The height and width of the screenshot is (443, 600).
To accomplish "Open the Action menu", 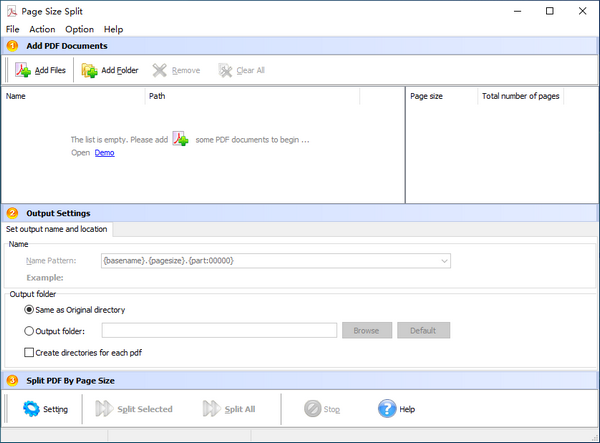I will [42, 29].
